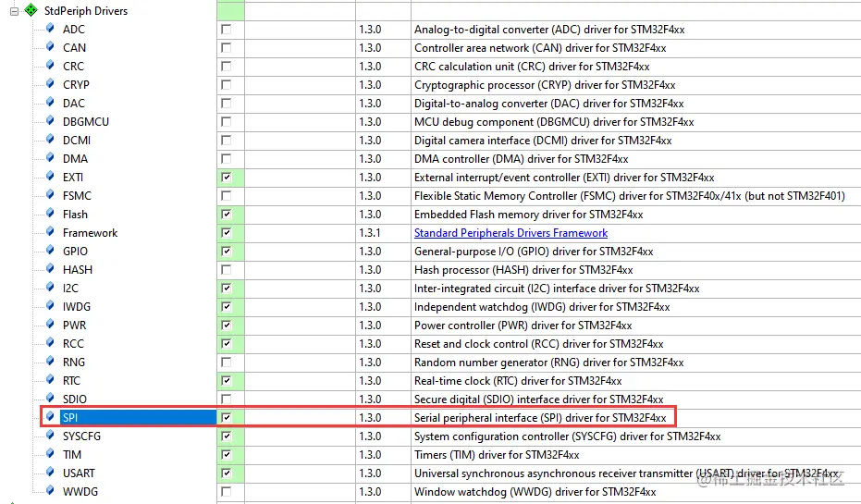Uncheck the Flash driver checkbox
Screen dimensions: 861x504
click(x=227, y=215)
